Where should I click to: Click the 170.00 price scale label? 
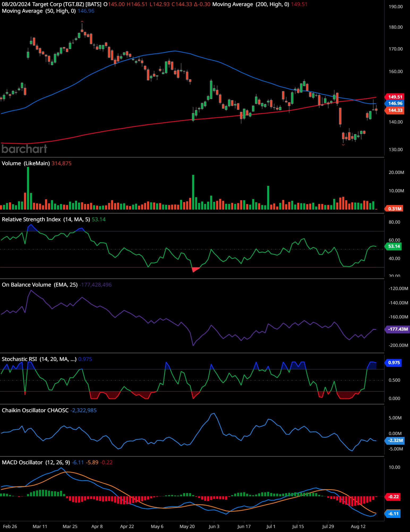pyautogui.click(x=396, y=49)
